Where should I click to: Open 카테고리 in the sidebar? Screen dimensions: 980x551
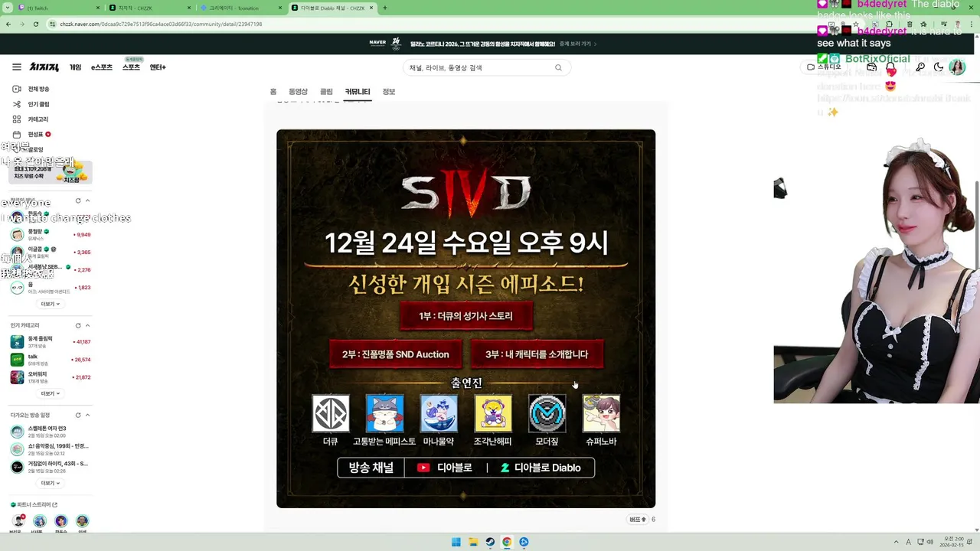31,119
